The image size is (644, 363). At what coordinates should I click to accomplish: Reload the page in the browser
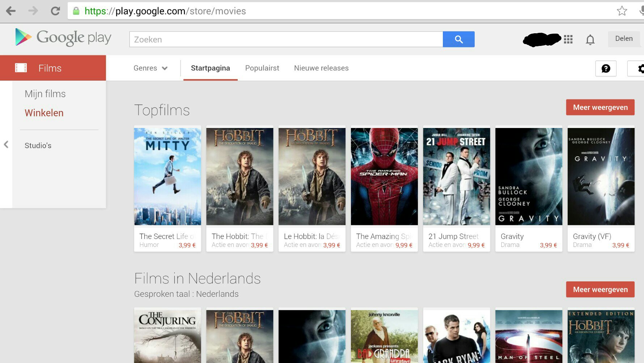click(55, 11)
